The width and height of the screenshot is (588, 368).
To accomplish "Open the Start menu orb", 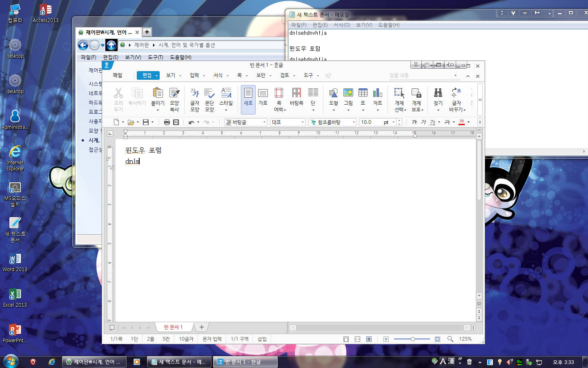I will point(11,362).
